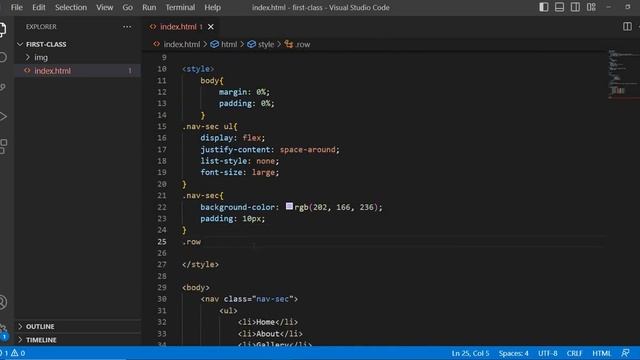The width and height of the screenshot is (640, 360).
Task: Open the Run menu
Action: click(x=149, y=7)
